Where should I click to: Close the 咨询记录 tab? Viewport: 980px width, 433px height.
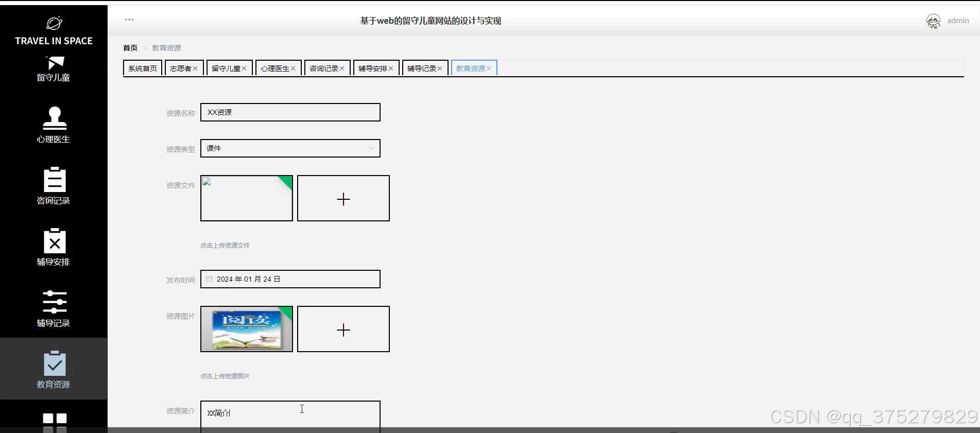click(342, 68)
